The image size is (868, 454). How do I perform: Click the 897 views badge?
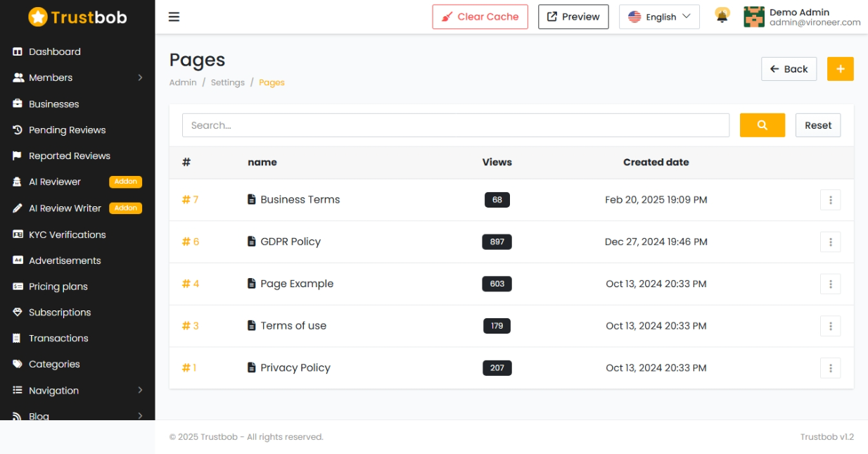pos(497,241)
